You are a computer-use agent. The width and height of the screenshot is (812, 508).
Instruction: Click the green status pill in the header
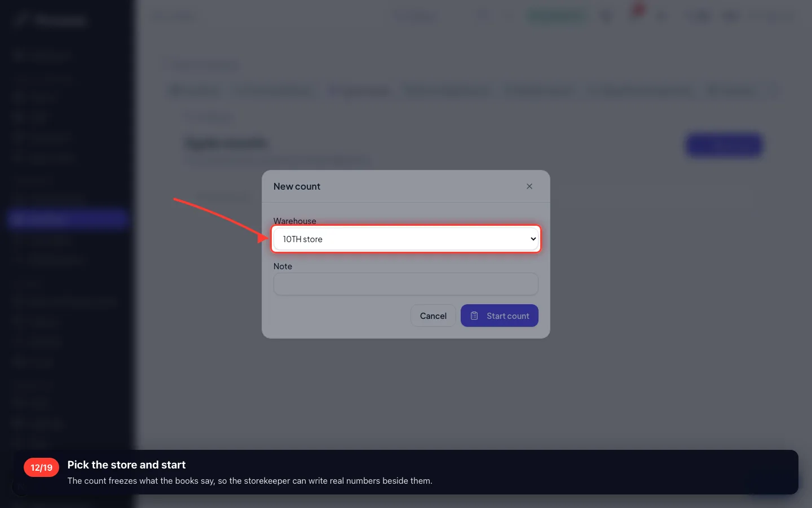[x=557, y=16]
